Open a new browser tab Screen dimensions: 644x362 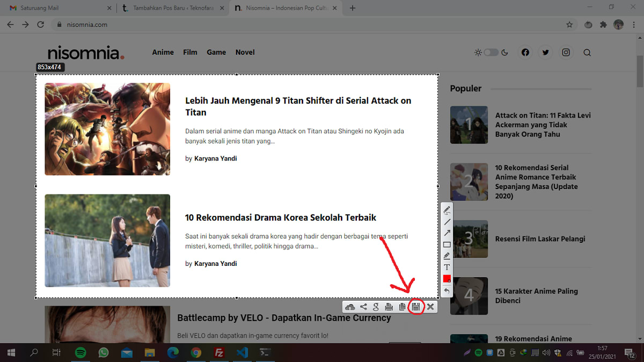[x=353, y=8]
